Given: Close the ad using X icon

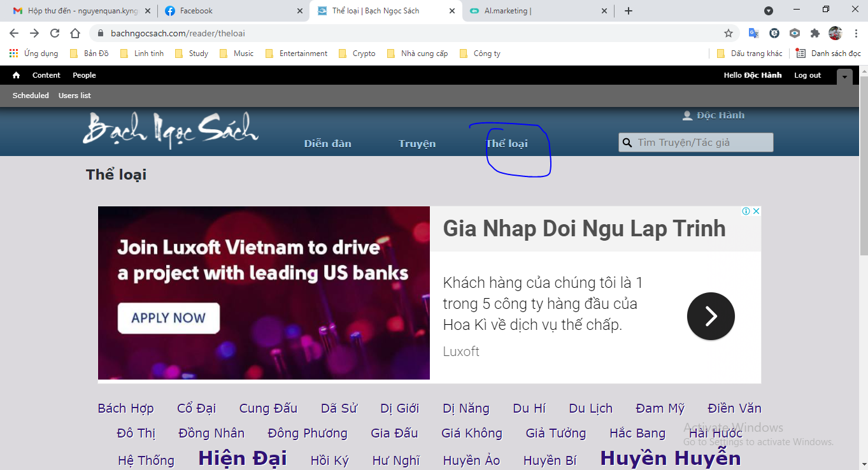Looking at the screenshot, I should 757,211.
